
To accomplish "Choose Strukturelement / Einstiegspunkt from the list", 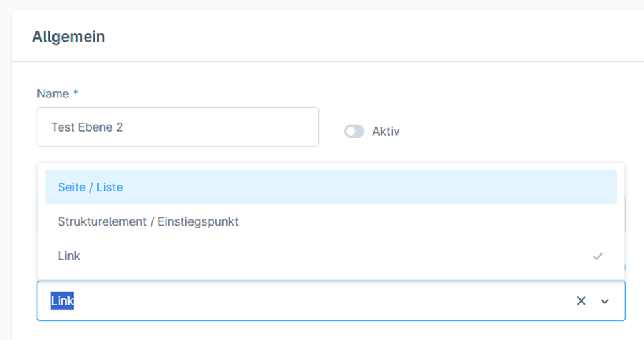I will coord(148,221).
